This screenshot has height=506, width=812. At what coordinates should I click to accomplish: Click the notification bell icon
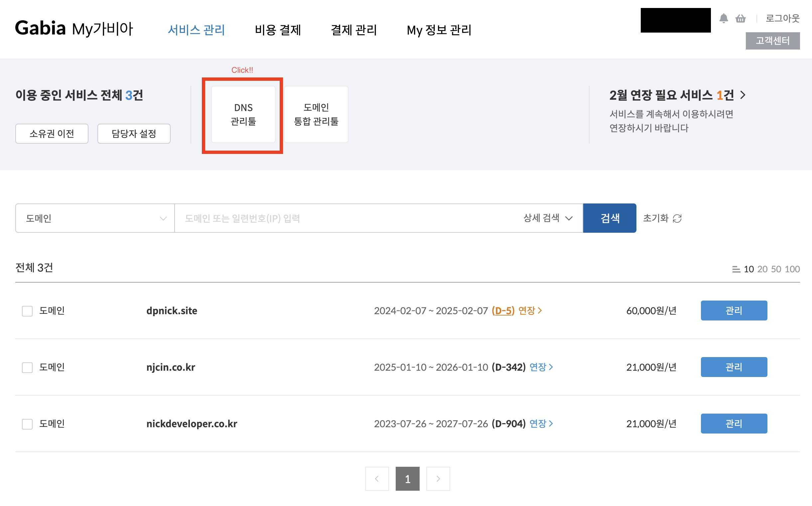723,18
